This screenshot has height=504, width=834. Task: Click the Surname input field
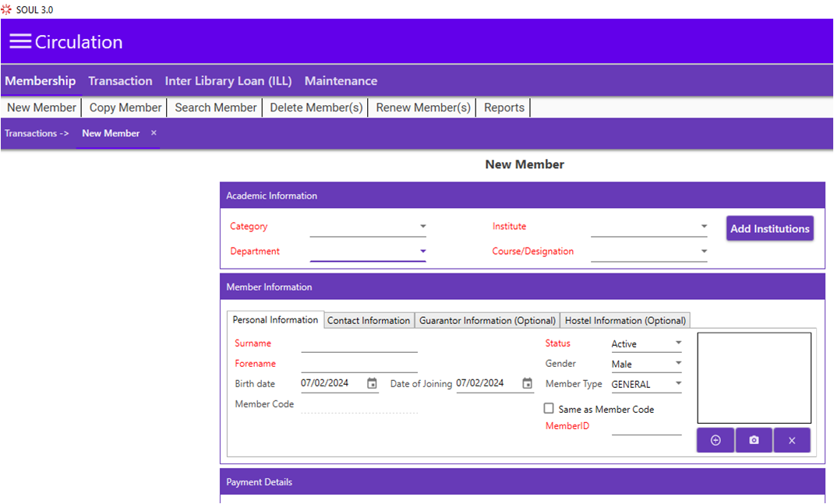pos(359,344)
